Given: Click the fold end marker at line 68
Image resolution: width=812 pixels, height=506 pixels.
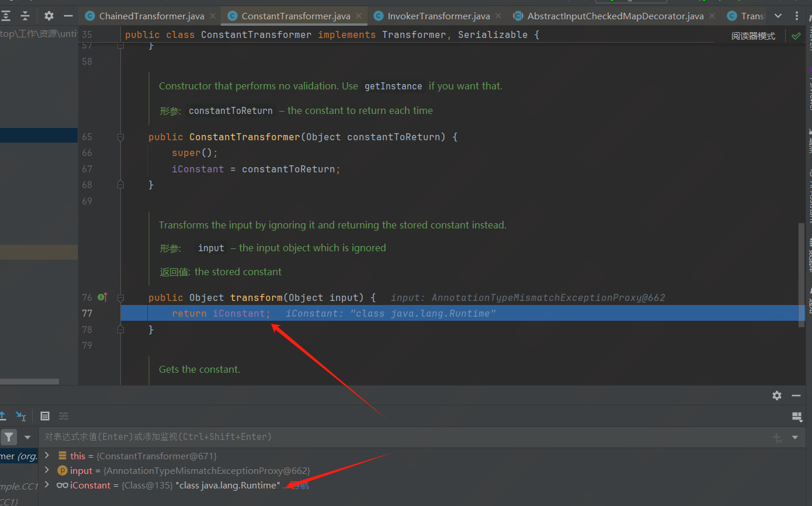Looking at the screenshot, I should [120, 185].
